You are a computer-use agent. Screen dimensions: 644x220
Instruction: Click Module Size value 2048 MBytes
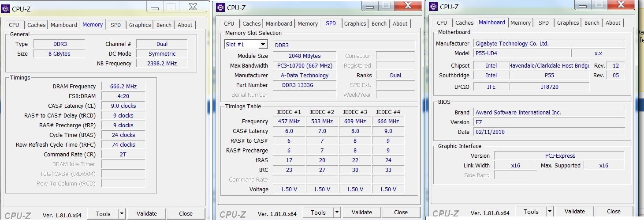305,56
